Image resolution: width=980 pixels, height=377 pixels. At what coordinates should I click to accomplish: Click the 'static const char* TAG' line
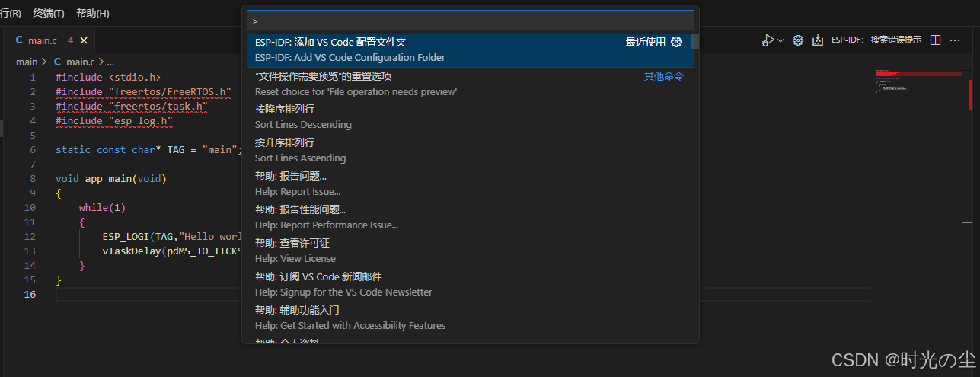click(x=148, y=150)
